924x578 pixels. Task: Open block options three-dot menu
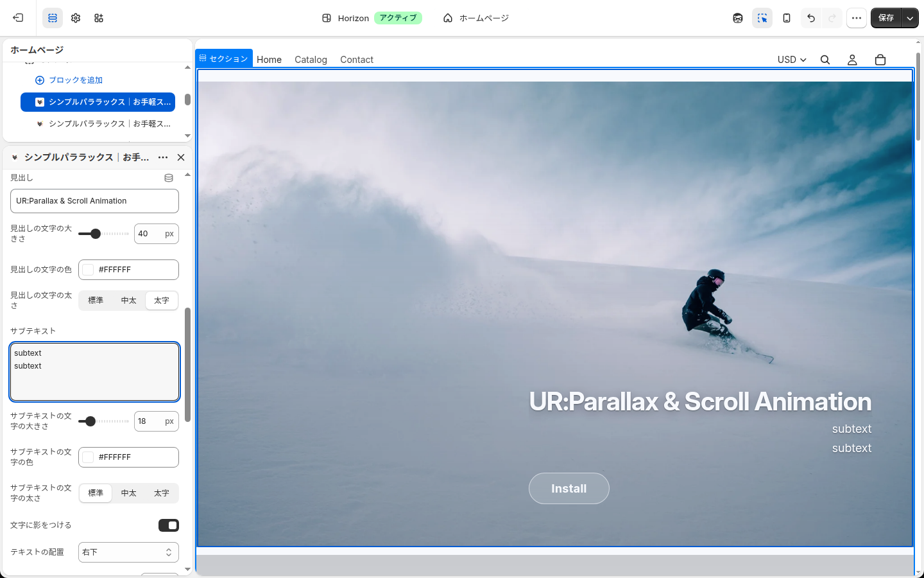163,157
